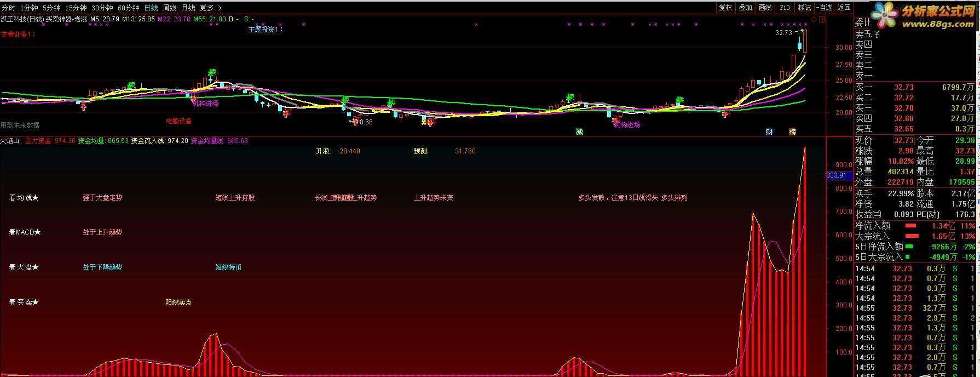Click the 买二 bid row at 32.72
Viewport: 980px width, 377px height.
[916, 98]
